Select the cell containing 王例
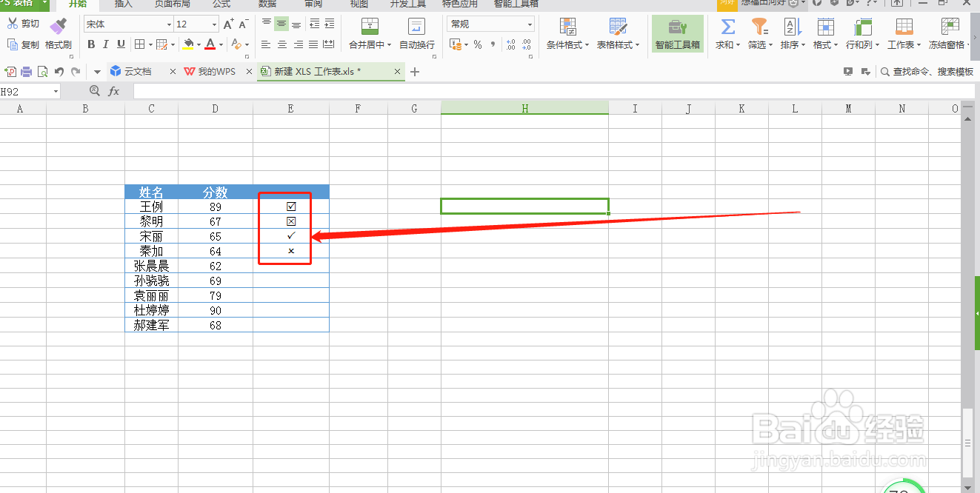Screen dimensions: 980x493 [151, 207]
